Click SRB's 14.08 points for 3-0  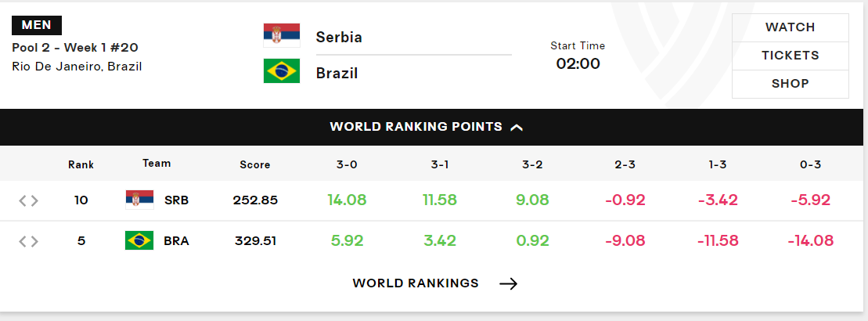point(347,200)
